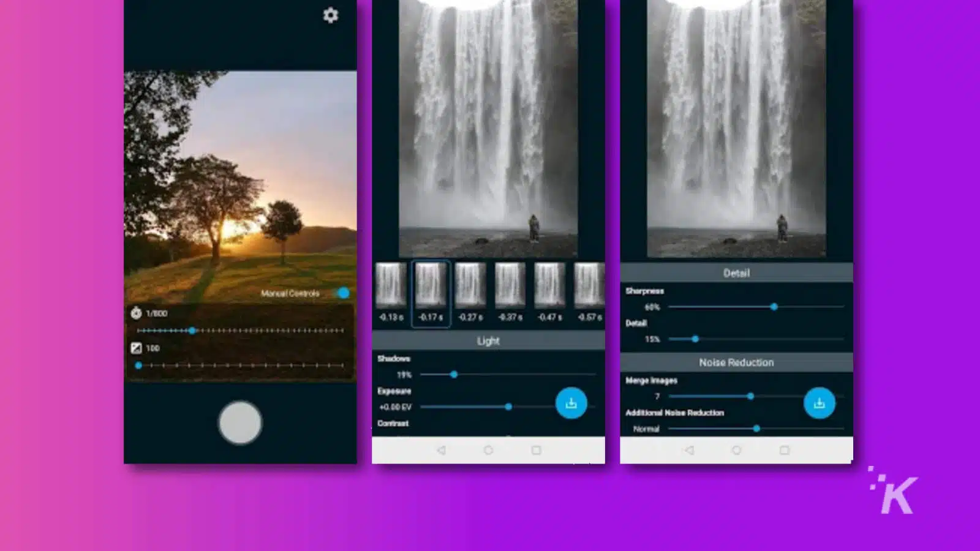The image size is (980, 551).
Task: Open the camera settings gear icon
Action: (330, 16)
